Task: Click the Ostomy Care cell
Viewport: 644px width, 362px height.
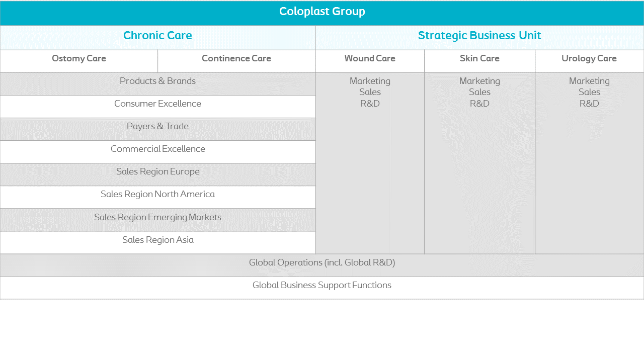Action: pyautogui.click(x=79, y=61)
